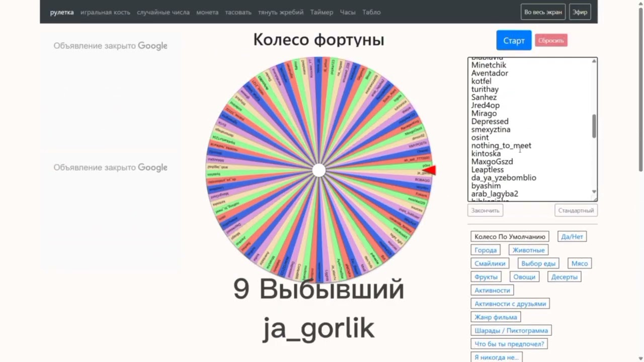This screenshot has width=644, height=362.
Task: Click the Стандартный button
Action: click(x=576, y=210)
